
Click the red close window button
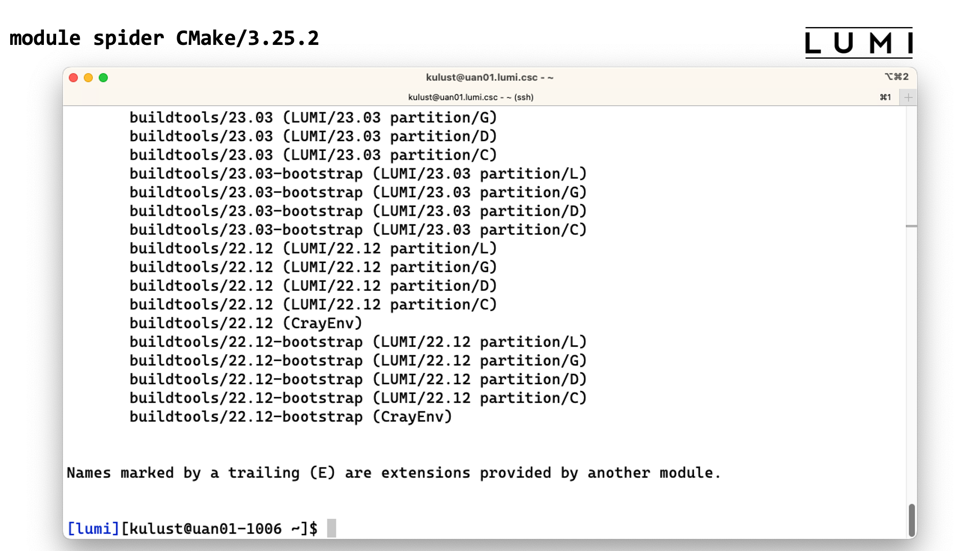[73, 78]
